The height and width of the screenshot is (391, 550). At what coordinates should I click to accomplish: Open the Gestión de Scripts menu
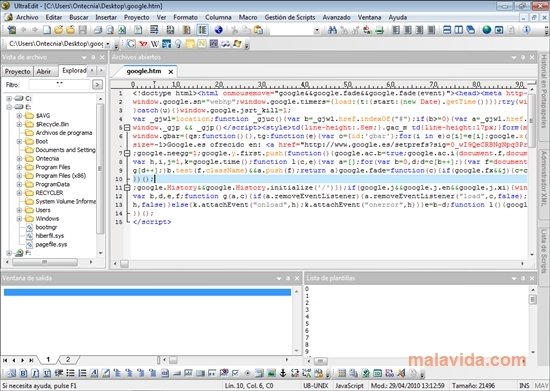[290, 17]
